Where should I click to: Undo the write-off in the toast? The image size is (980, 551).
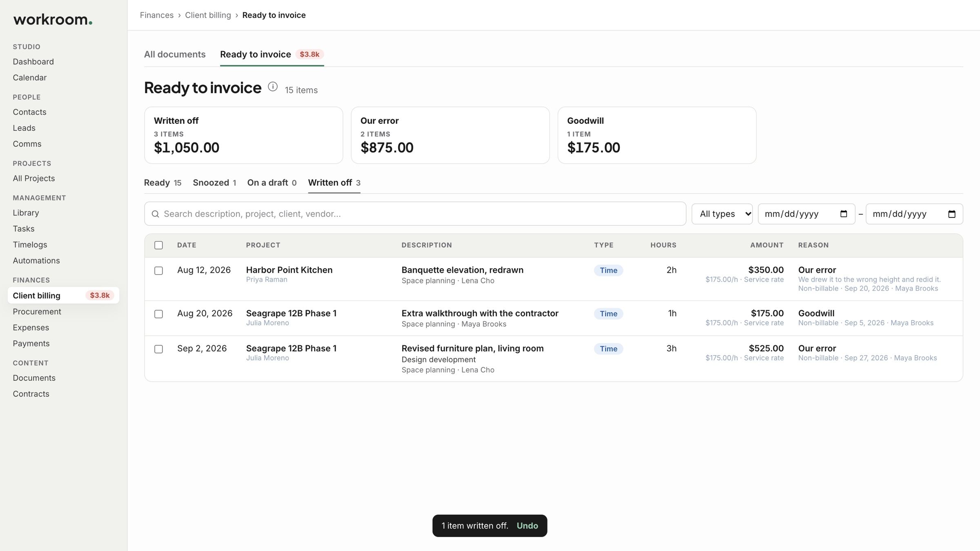point(527,526)
